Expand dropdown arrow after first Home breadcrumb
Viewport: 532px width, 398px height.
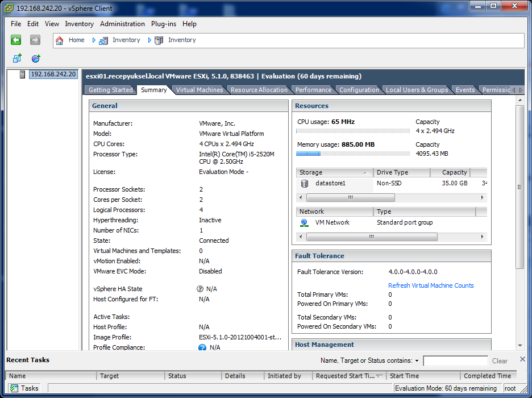94,40
